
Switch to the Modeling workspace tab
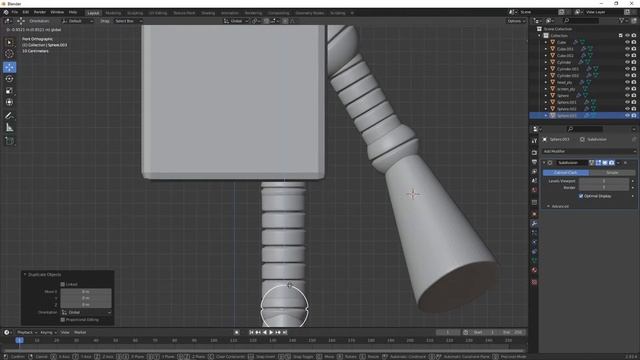[113, 13]
